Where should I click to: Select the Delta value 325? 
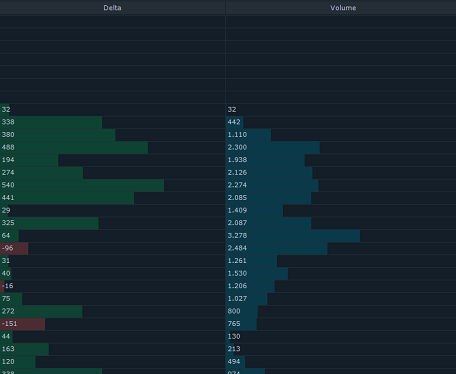tap(8, 222)
